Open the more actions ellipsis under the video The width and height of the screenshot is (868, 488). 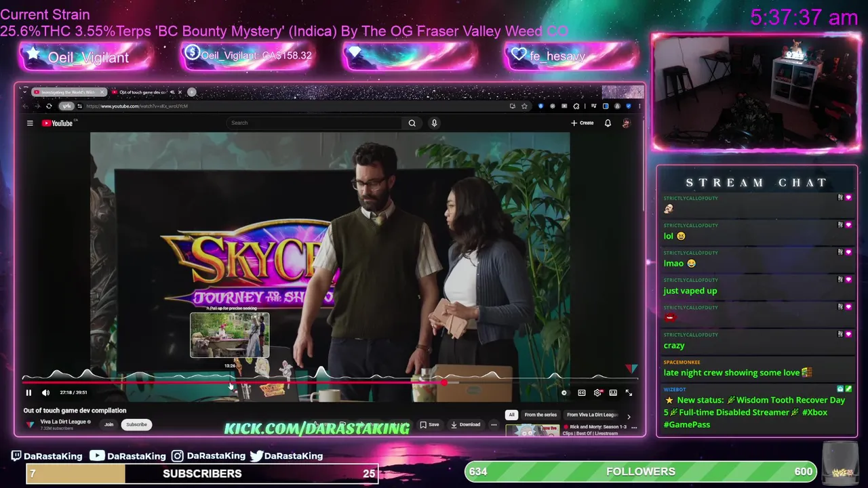(x=494, y=424)
